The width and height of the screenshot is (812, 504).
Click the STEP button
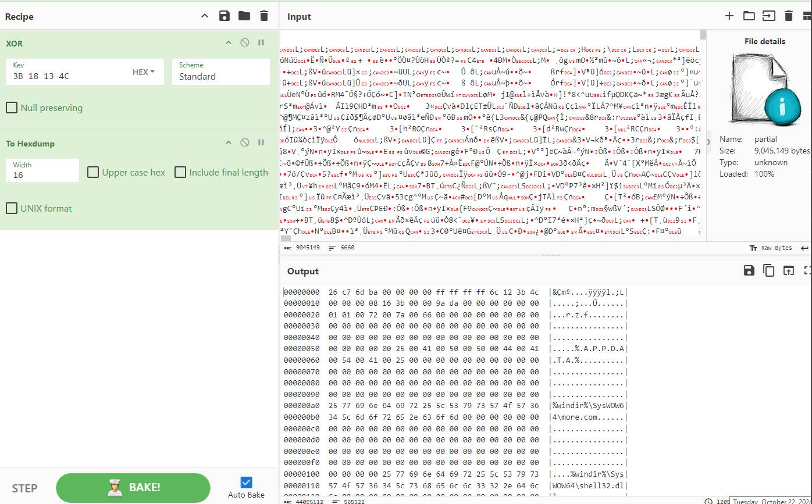[x=24, y=488]
